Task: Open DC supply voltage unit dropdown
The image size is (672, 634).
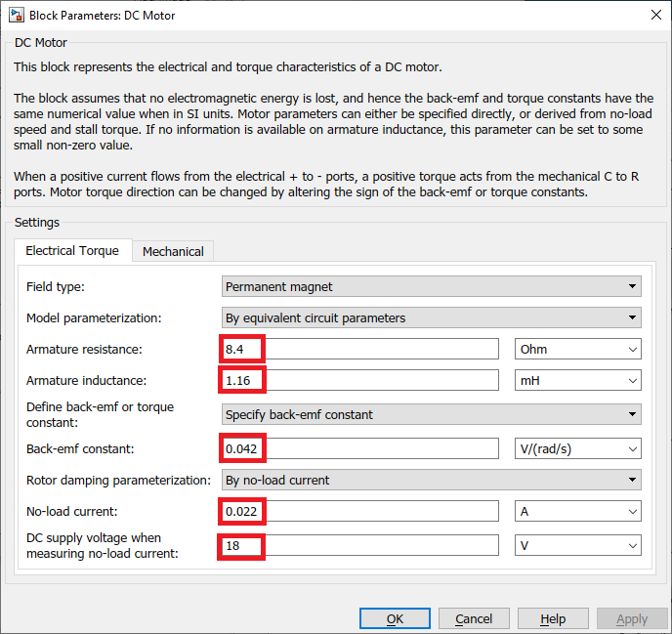Action: click(x=577, y=545)
